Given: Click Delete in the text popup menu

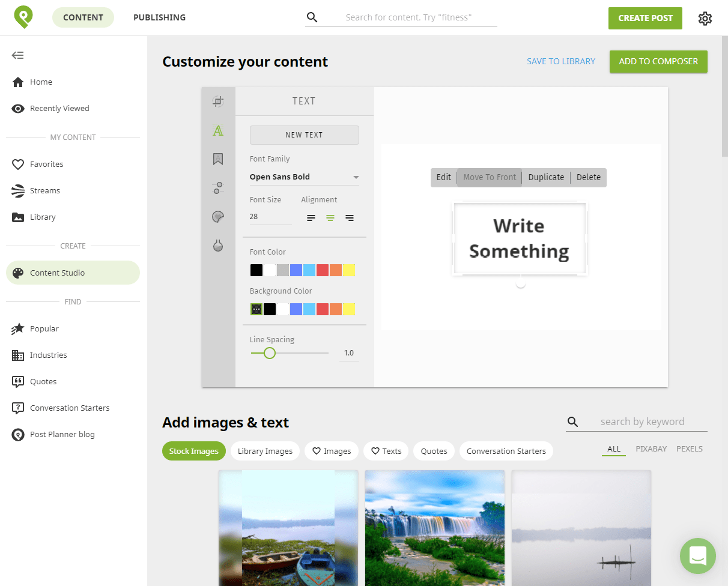Looking at the screenshot, I should (x=589, y=177).
